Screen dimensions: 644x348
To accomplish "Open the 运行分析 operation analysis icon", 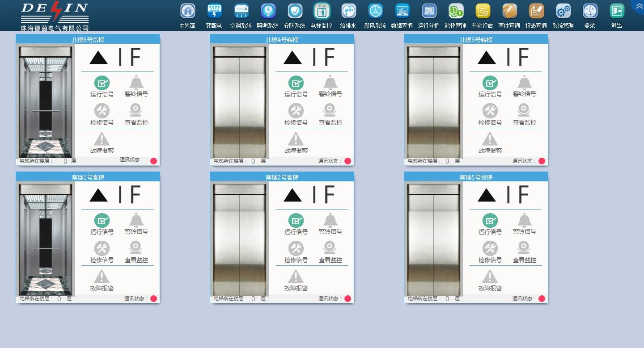I will coord(429,11).
